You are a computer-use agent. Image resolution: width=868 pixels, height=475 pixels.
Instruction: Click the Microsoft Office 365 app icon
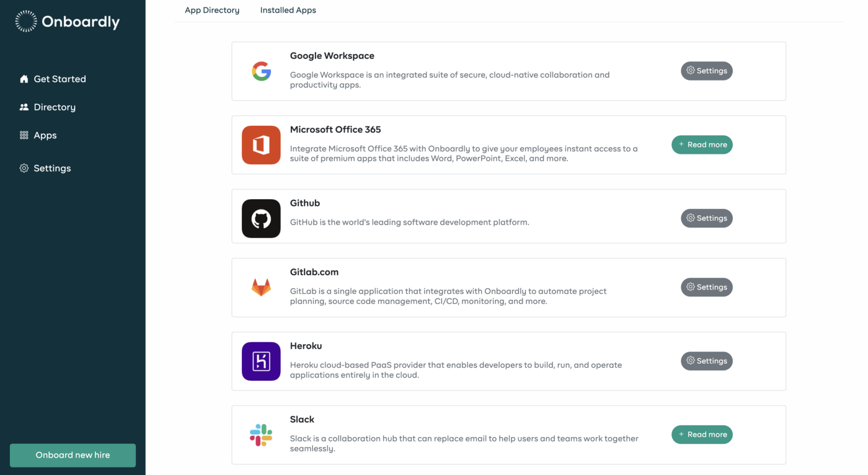point(261,145)
